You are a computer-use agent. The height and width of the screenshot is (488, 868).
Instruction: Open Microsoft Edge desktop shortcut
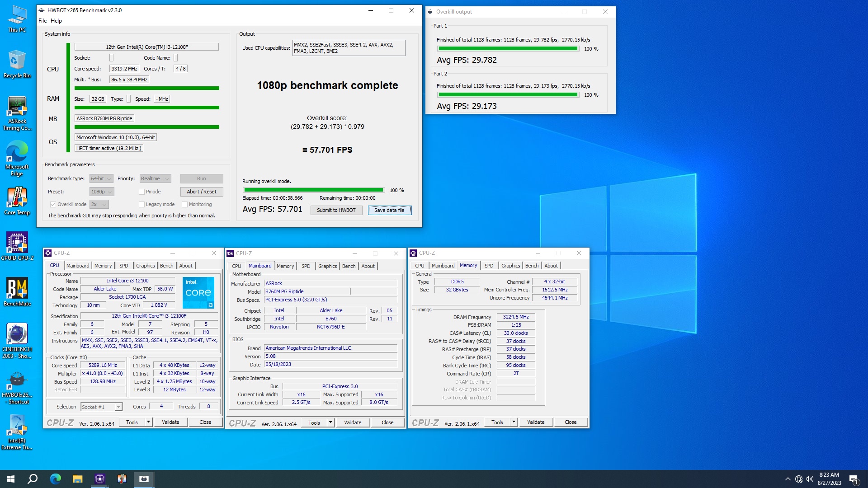[17, 158]
